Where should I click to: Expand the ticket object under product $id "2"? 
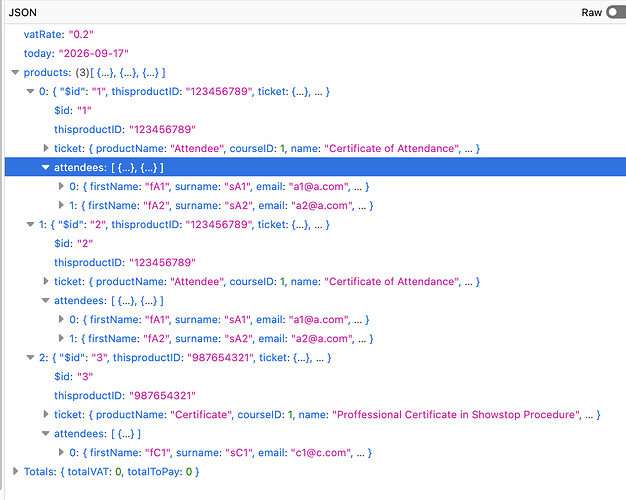coord(46,281)
